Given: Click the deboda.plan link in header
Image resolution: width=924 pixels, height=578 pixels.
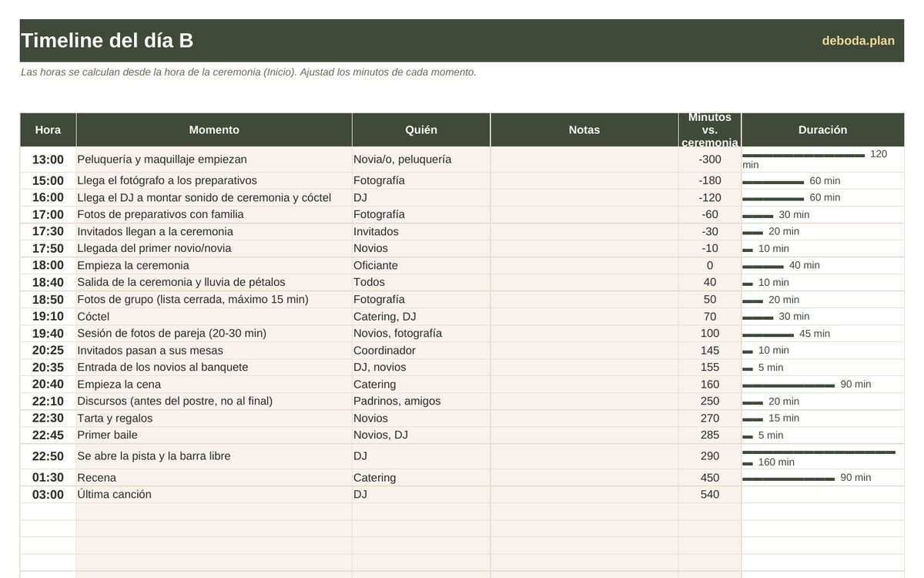Looking at the screenshot, I should coord(858,41).
